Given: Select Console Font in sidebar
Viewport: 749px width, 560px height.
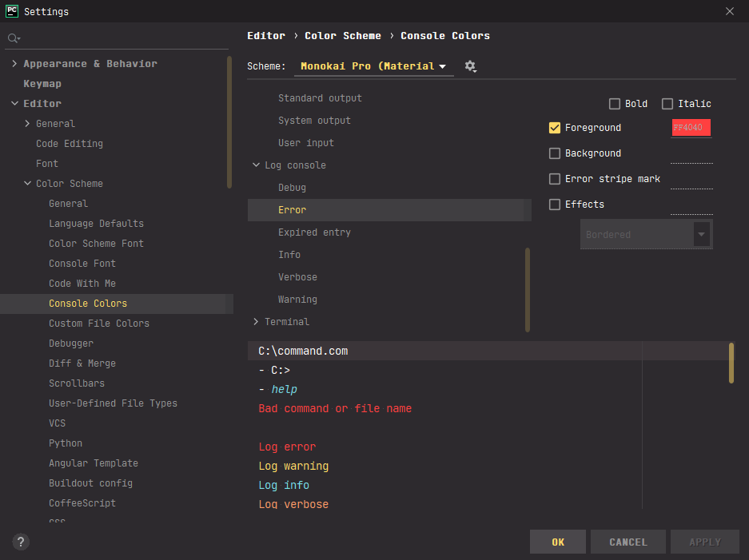Looking at the screenshot, I should click(x=82, y=264).
